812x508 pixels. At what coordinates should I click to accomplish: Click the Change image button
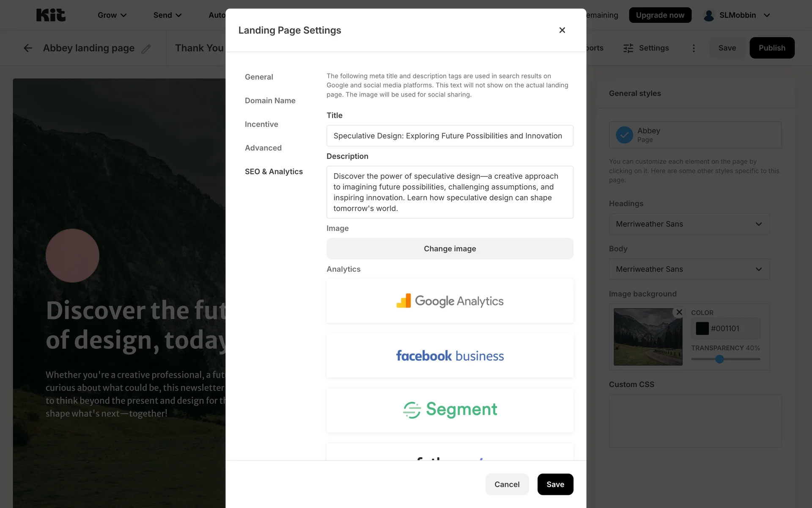450,249
